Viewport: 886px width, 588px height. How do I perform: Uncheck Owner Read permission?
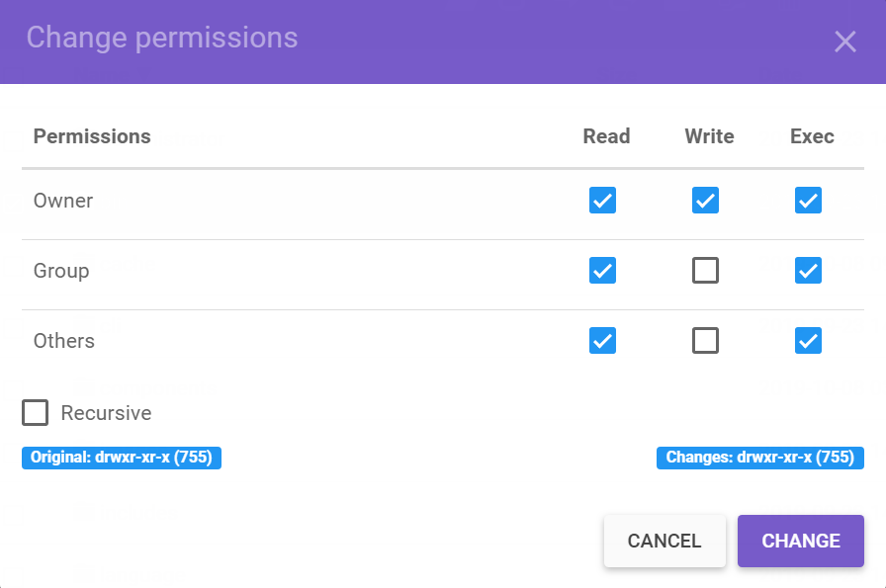(x=603, y=201)
